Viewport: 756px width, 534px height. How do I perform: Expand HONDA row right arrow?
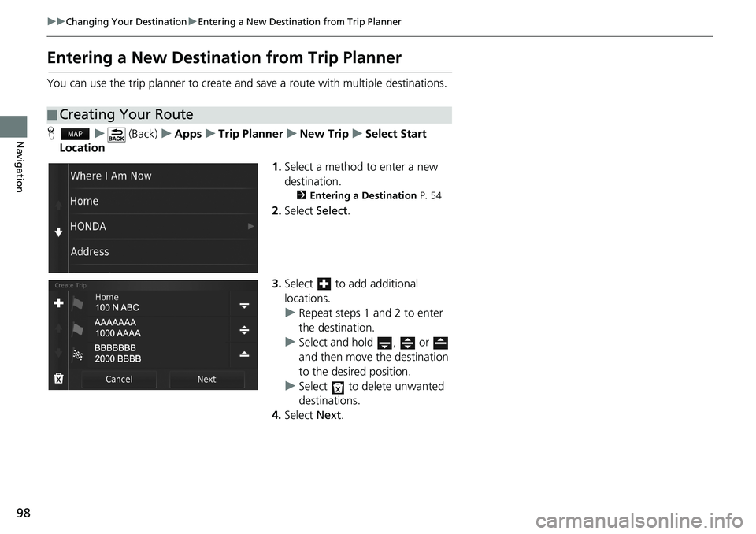tap(250, 226)
